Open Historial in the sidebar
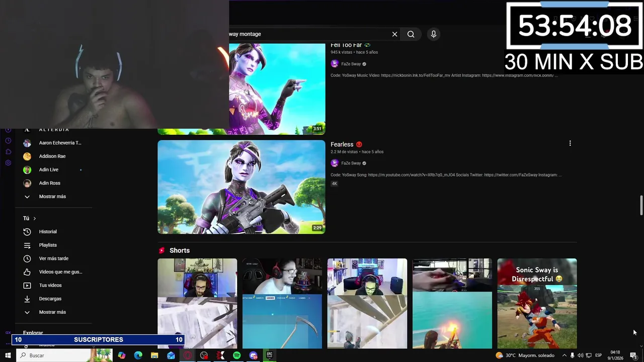The image size is (644, 362). coord(53,232)
